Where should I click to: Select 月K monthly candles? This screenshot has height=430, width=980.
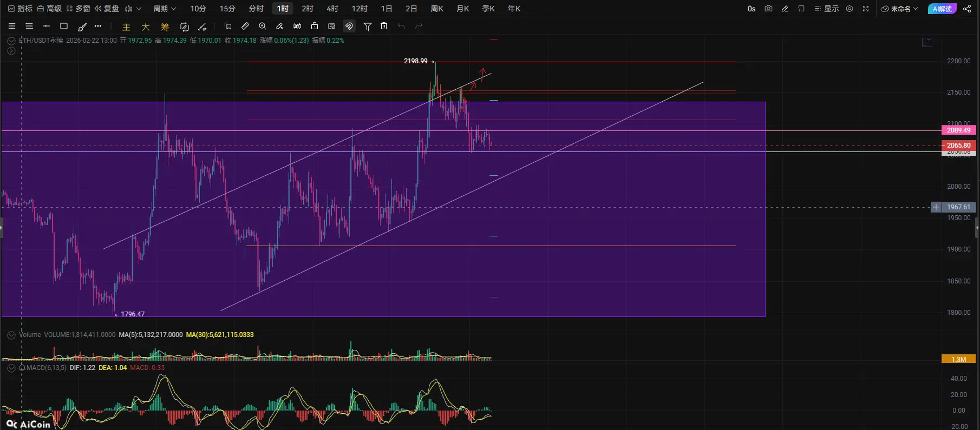point(463,9)
